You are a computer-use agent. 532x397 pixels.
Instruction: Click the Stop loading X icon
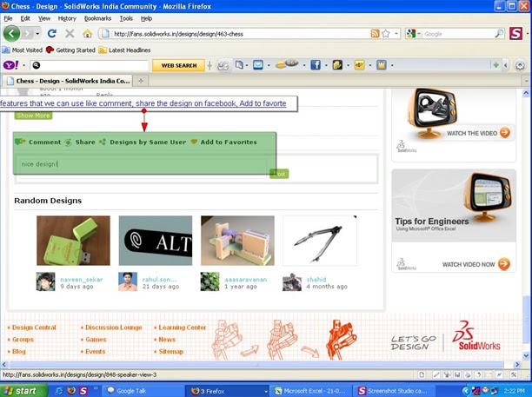coord(70,33)
